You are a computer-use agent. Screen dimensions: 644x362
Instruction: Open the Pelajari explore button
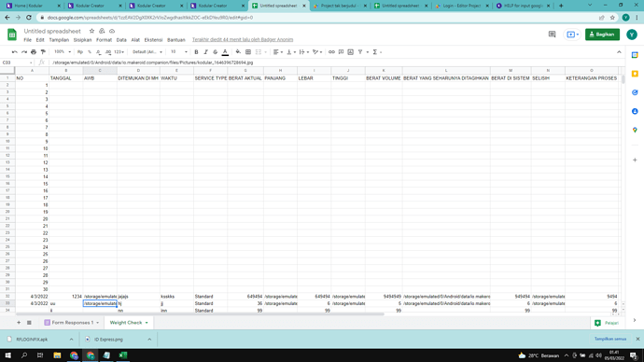point(607,323)
